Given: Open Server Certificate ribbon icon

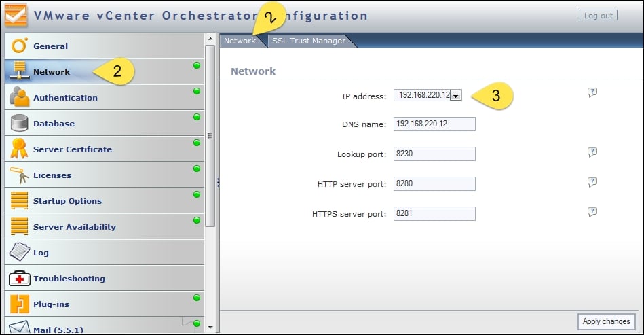Looking at the screenshot, I should 19,148.
